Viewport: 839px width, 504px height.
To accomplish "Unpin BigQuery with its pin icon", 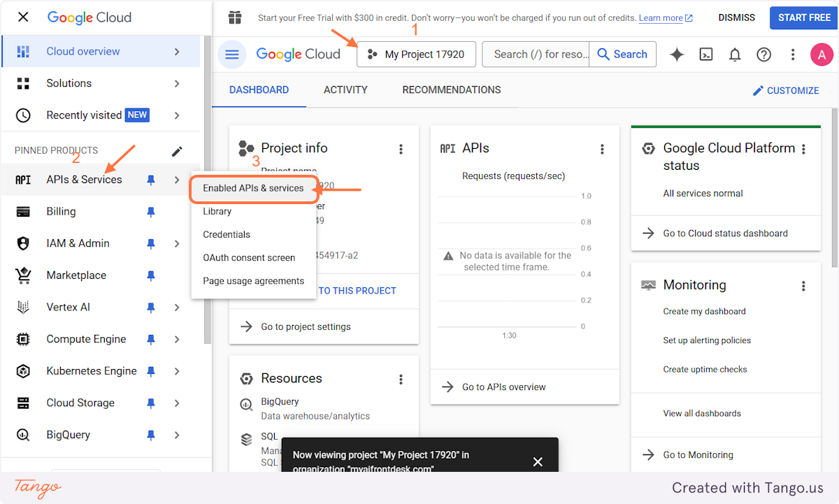I will coord(150,435).
